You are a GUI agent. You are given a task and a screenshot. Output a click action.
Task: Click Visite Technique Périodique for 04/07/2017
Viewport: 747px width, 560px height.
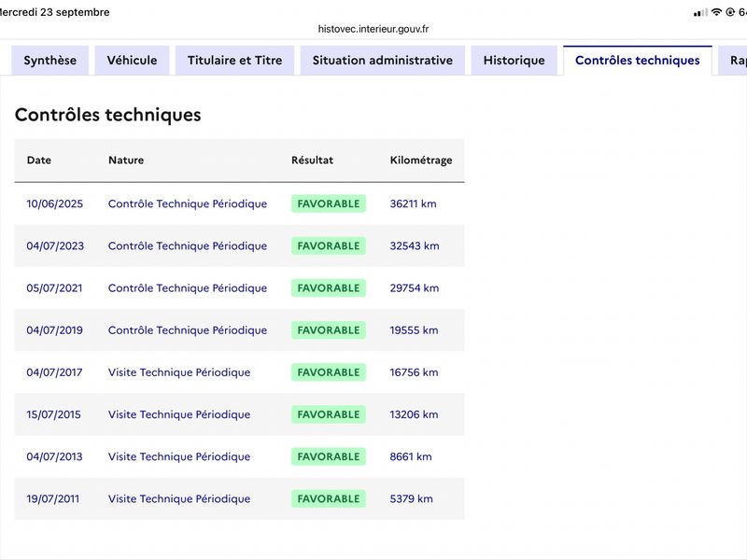(179, 372)
